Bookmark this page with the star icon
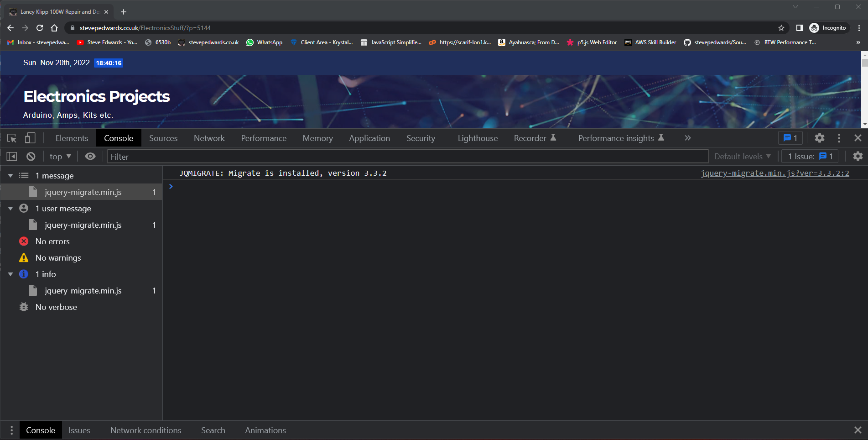Screen dimensions: 868x440 pos(781,28)
